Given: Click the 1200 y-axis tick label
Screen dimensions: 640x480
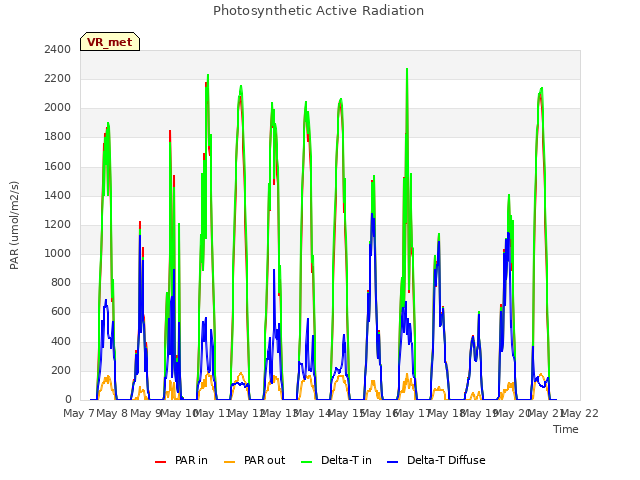Looking at the screenshot, I should pyautogui.click(x=58, y=224).
